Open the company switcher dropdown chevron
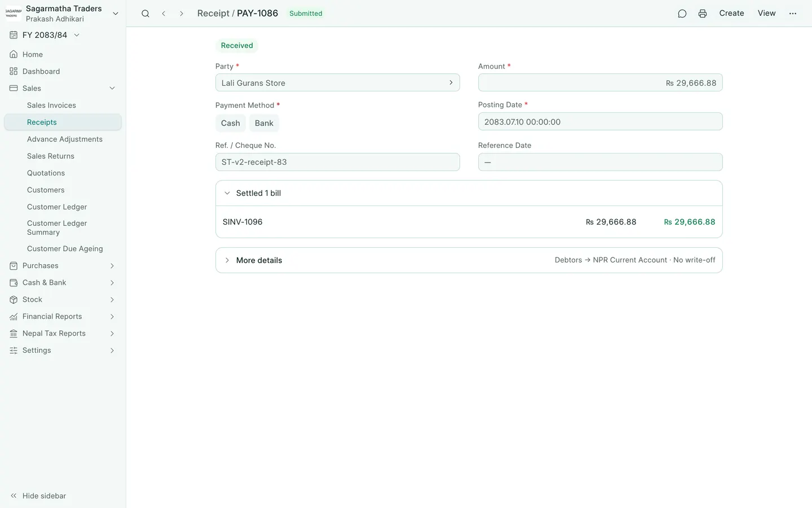This screenshot has width=812, height=508. pyautogui.click(x=116, y=14)
